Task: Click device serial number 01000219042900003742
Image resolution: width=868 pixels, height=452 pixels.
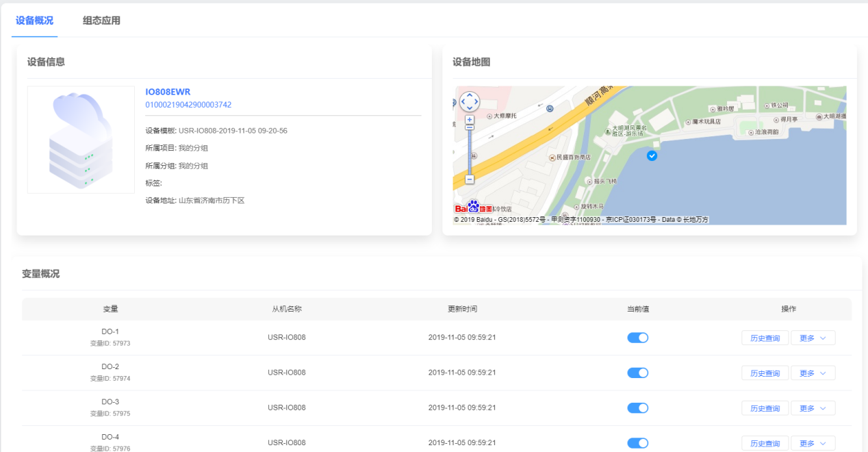Action: [x=188, y=105]
